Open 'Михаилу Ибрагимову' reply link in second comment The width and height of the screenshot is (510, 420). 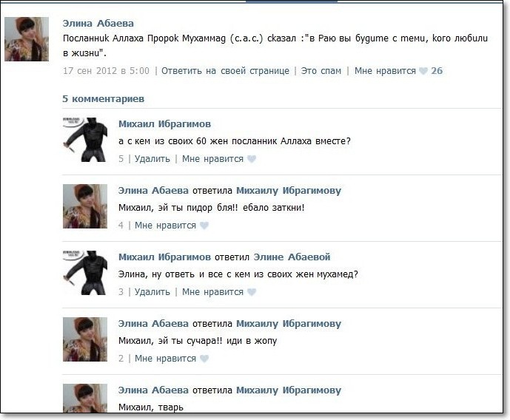pos(289,190)
